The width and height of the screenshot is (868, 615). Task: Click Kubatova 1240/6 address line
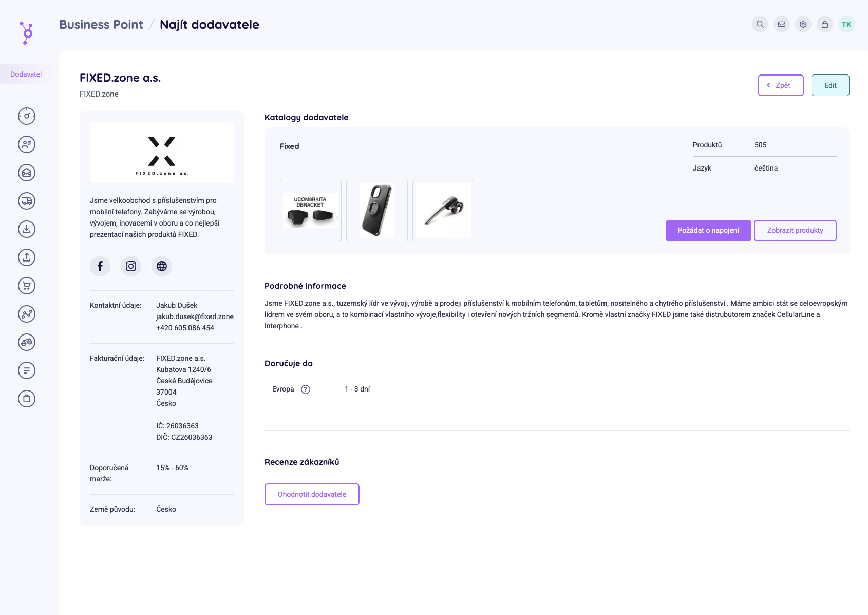pos(183,369)
